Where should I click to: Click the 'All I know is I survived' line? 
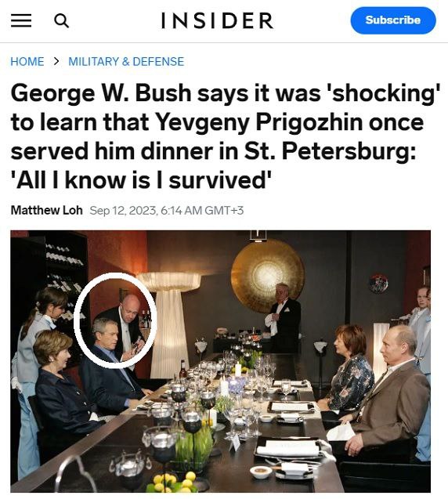(141, 180)
